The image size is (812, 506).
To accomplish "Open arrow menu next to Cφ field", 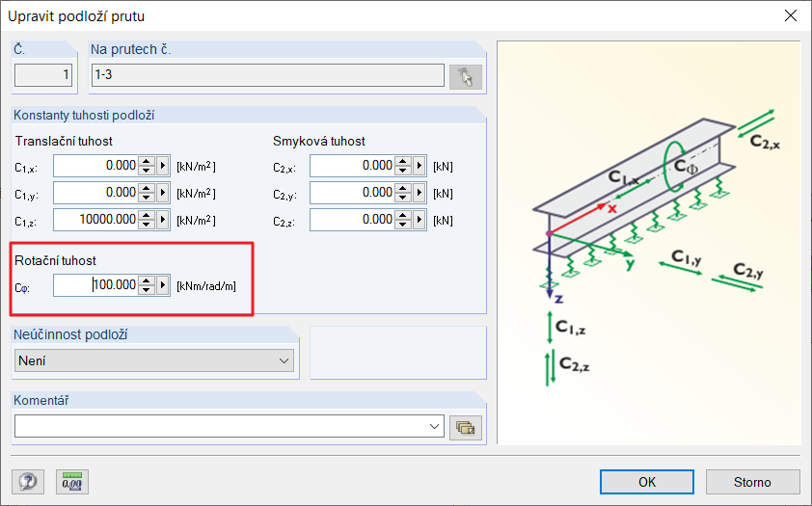I will point(163,285).
